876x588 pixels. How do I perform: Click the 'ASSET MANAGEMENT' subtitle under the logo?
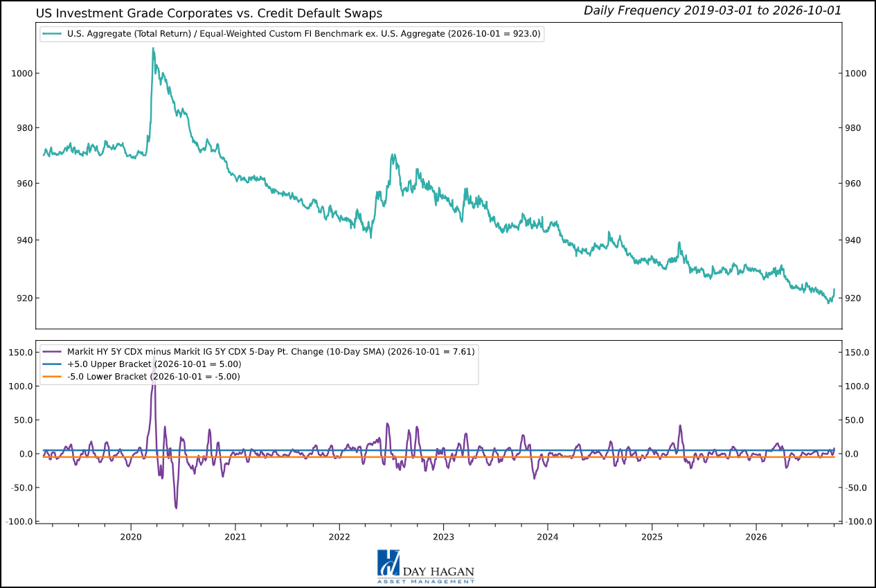pos(426,581)
